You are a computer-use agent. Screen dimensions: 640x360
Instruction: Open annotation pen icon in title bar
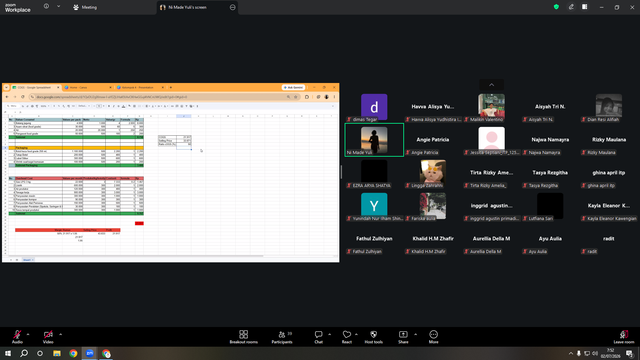coord(571,7)
